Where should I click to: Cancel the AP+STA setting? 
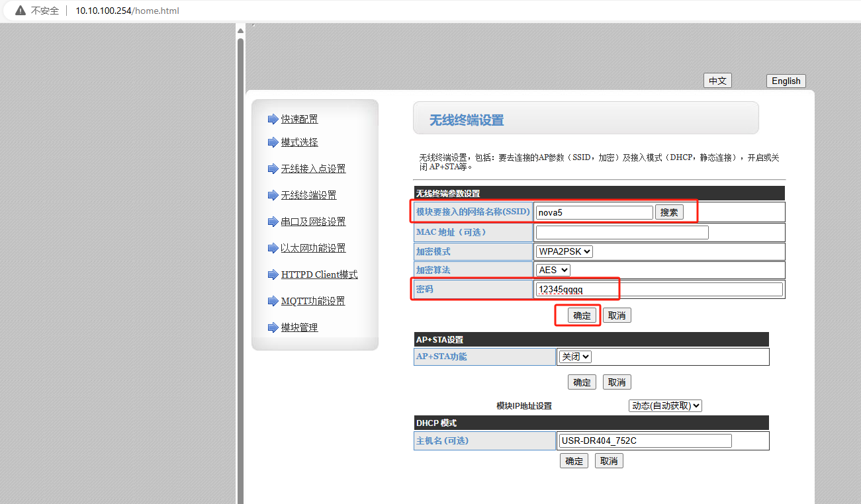coord(617,382)
